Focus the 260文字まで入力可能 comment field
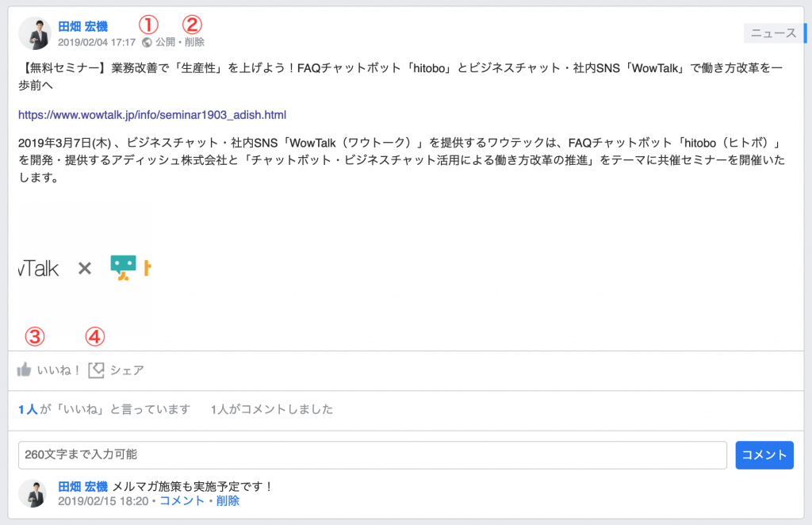This screenshot has width=812, height=525. pos(373,455)
